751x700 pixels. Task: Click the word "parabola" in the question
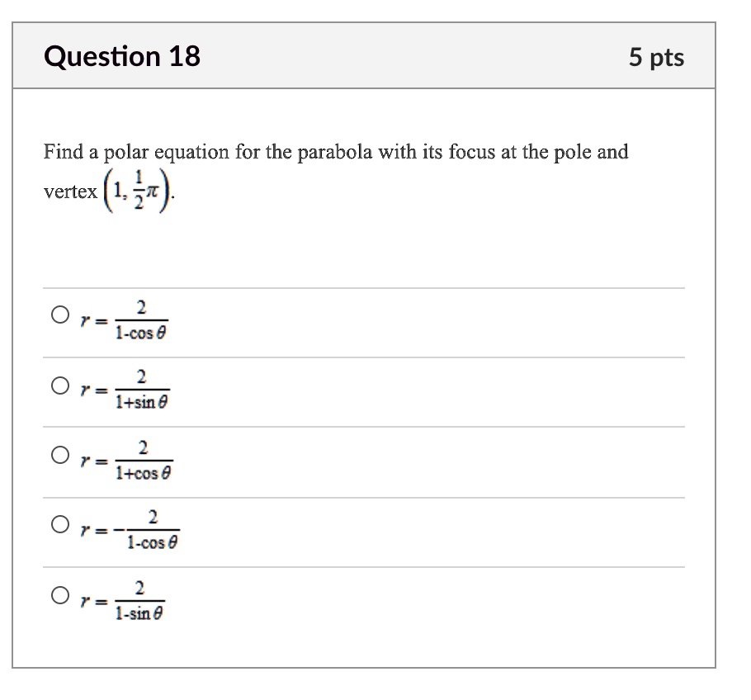[334, 153]
